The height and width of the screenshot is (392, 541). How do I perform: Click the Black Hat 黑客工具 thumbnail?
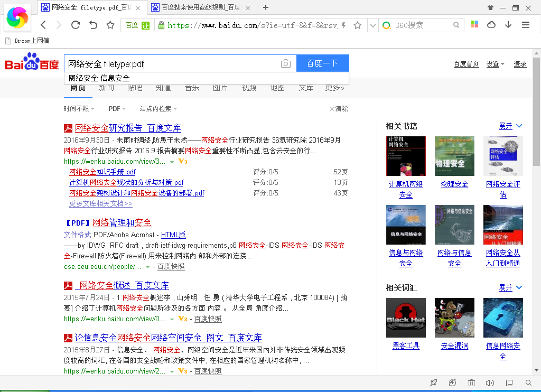pos(406,318)
